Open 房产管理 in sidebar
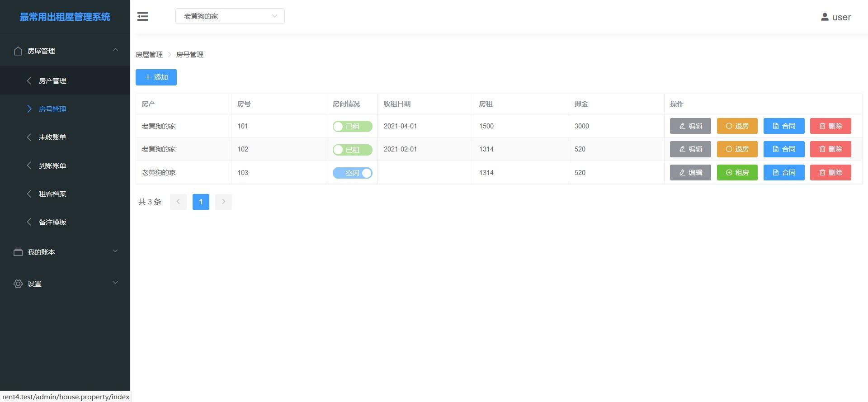This screenshot has height=402, width=868. [x=65, y=80]
